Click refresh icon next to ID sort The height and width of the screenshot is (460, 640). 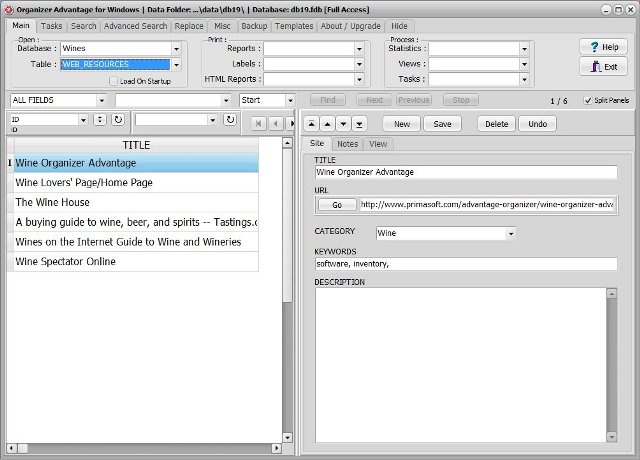pyautogui.click(x=118, y=120)
